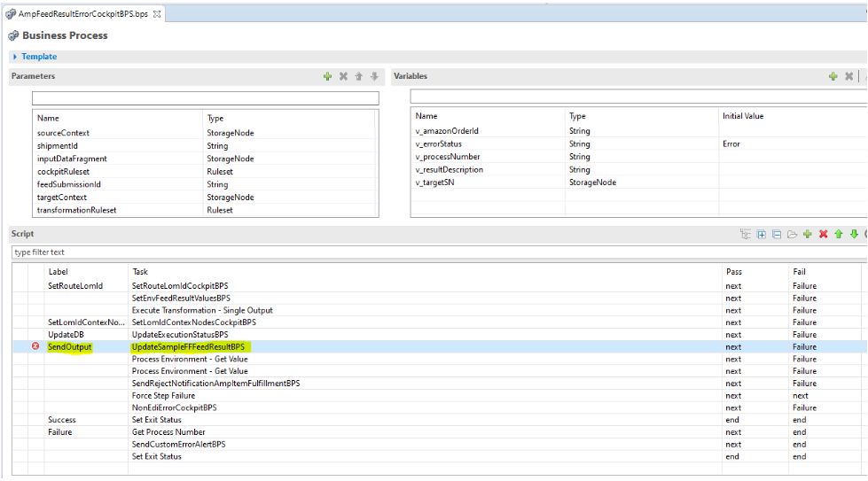868x481 pixels.
Task: Close the AmpFeedResultErrorCockpitBPS.bps tab
Action: 157,14
